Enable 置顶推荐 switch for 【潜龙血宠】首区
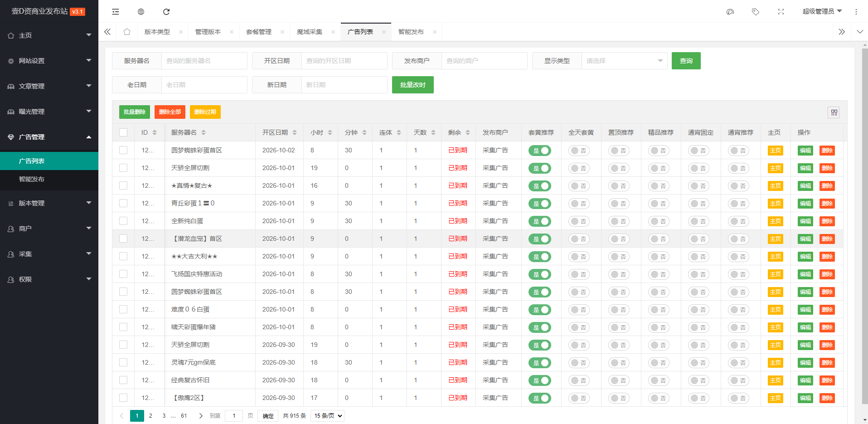This screenshot has height=424, width=868. click(x=619, y=239)
